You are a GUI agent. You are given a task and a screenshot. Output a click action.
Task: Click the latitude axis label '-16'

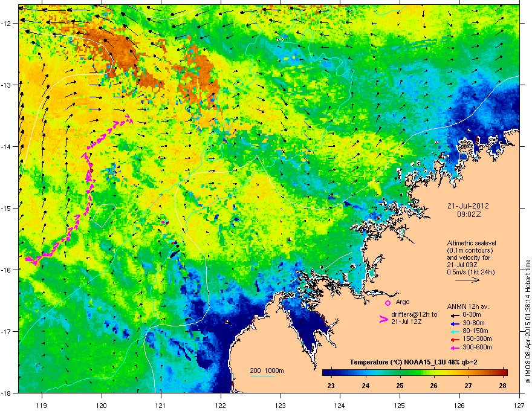(6, 270)
